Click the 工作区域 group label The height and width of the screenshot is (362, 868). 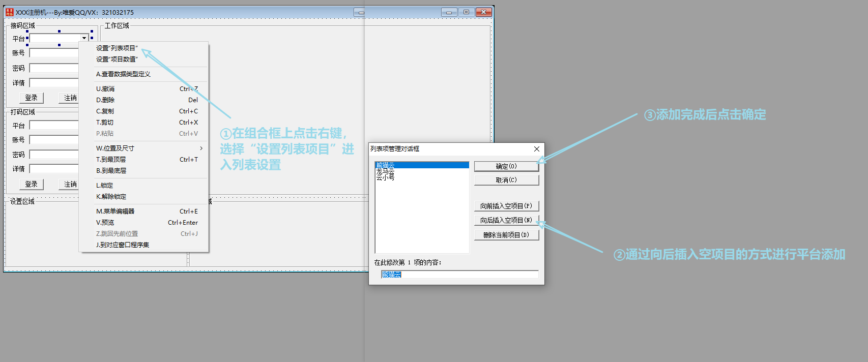tap(117, 25)
